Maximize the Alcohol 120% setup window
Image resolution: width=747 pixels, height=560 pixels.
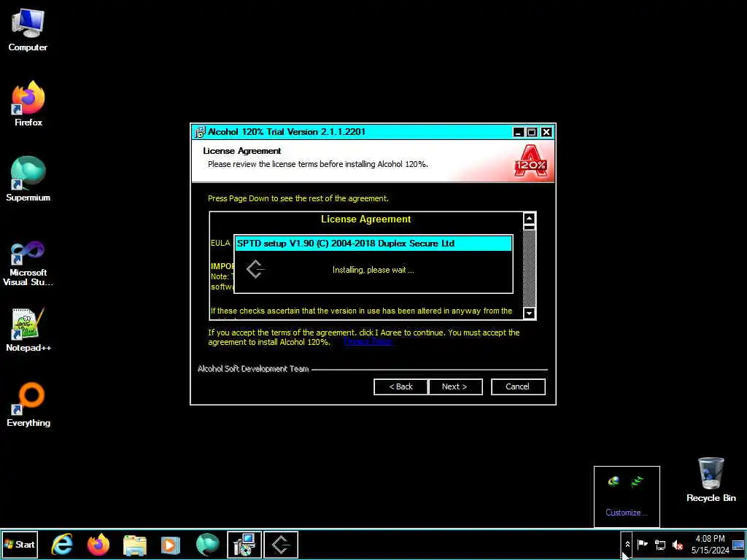pos(532,133)
